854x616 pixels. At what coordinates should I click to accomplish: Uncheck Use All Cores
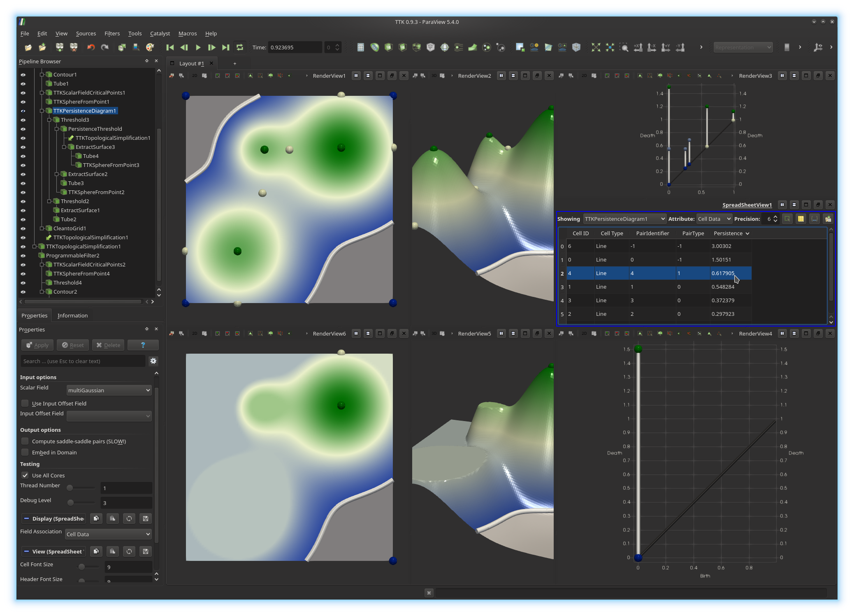(25, 475)
